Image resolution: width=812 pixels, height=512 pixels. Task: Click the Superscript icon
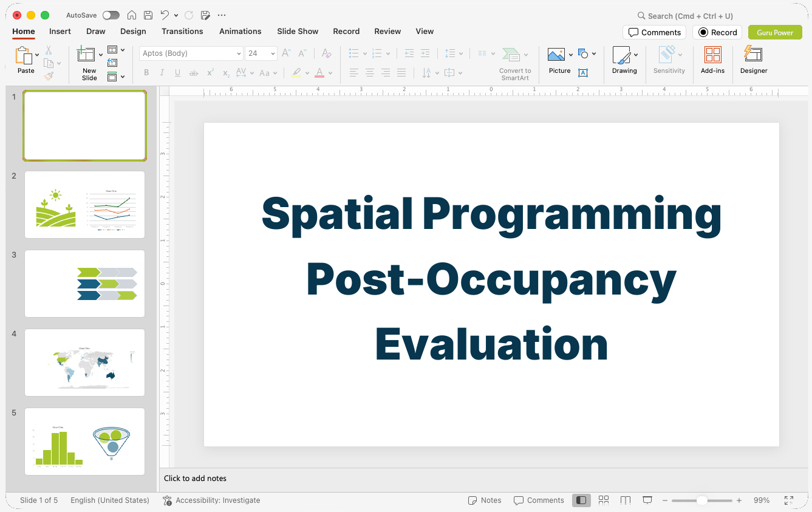coord(210,73)
